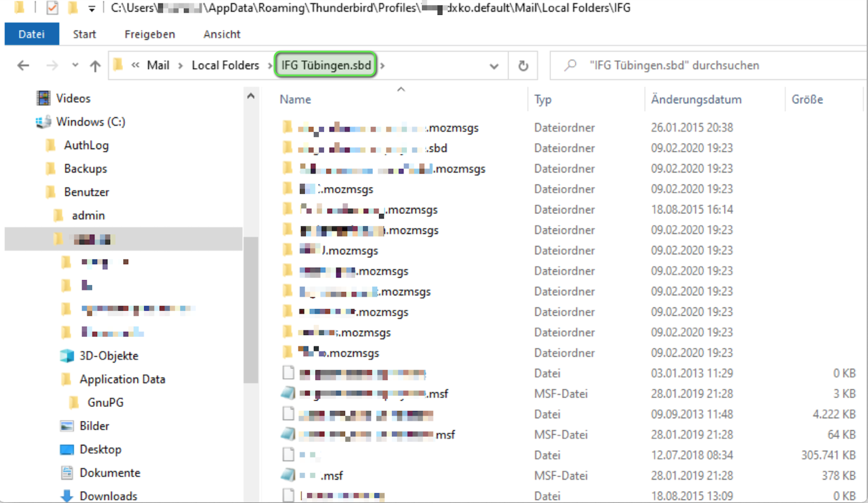
Task: Go up one folder level
Action: pyautogui.click(x=95, y=66)
